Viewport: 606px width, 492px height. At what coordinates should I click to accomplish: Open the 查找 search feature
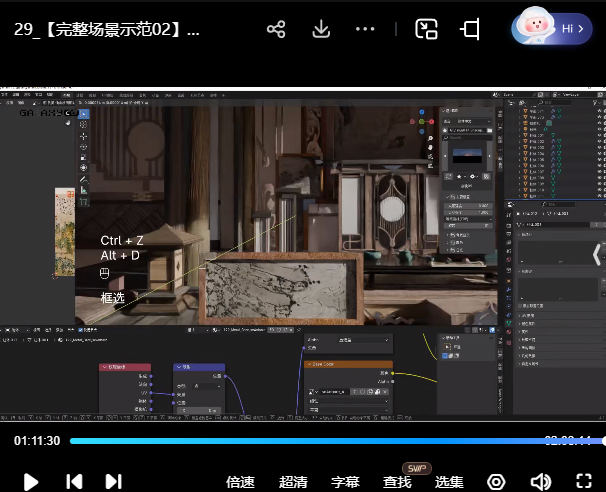click(397, 482)
